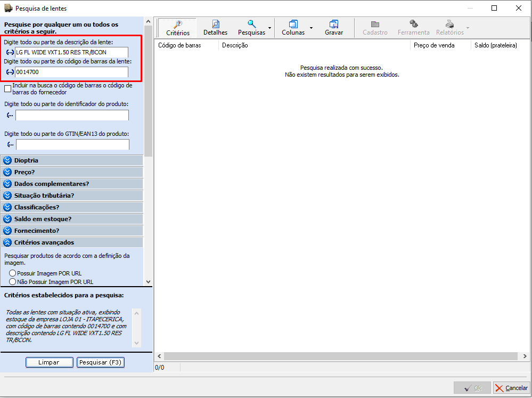Open the Pesquisas dropdown arrow

point(269,28)
